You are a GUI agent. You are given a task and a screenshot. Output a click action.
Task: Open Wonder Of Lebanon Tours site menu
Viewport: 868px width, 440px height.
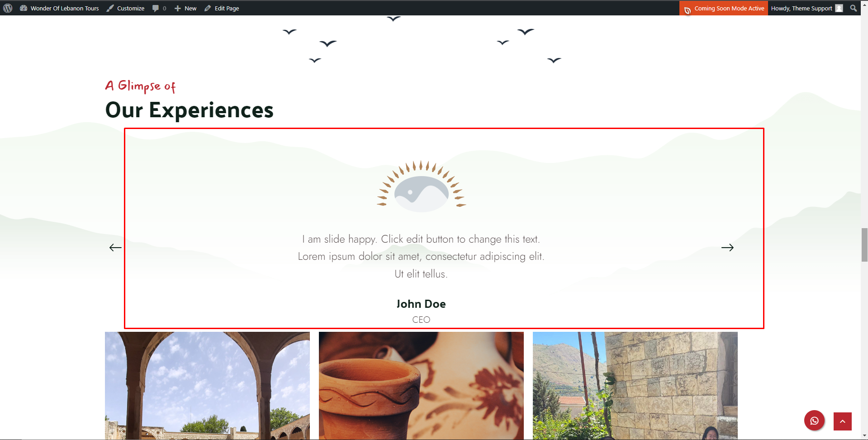(x=59, y=8)
